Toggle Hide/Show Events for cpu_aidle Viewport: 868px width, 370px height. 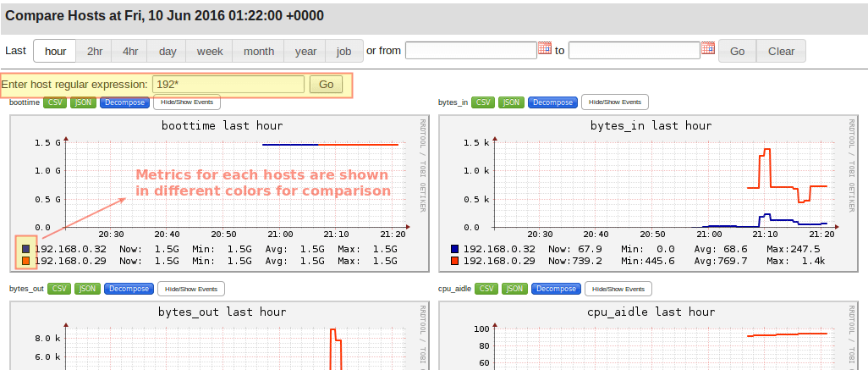[618, 289]
